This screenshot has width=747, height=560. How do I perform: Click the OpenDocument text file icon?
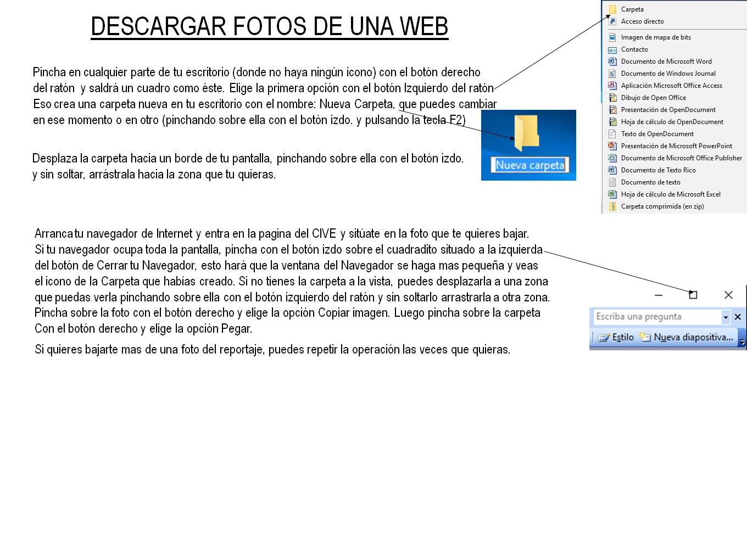tap(612, 134)
